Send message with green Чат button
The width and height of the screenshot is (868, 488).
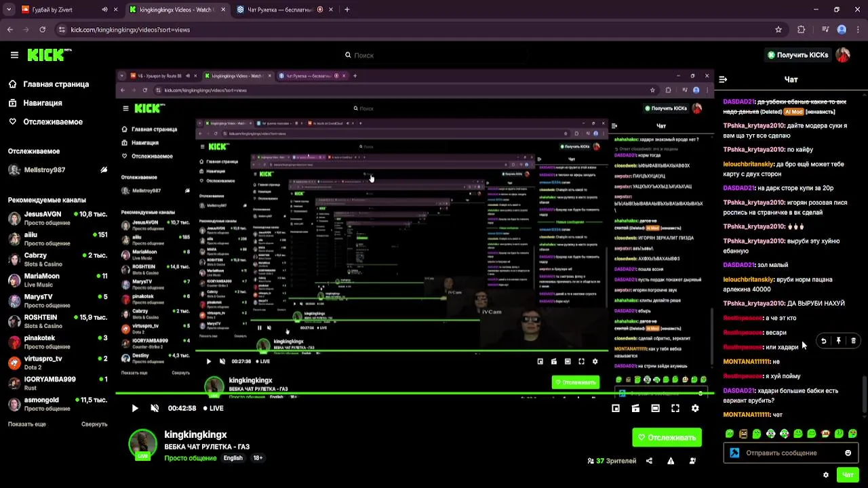848,475
